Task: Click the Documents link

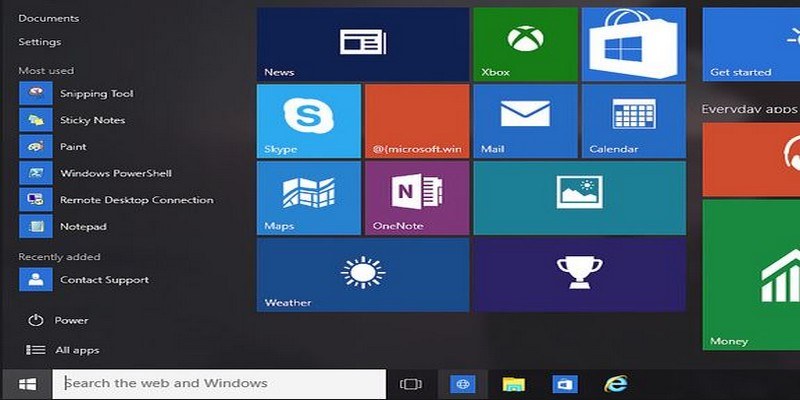Action: coord(49,18)
